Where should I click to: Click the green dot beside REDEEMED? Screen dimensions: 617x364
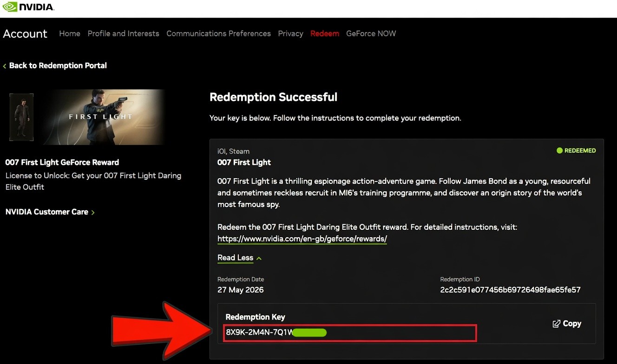tap(559, 150)
